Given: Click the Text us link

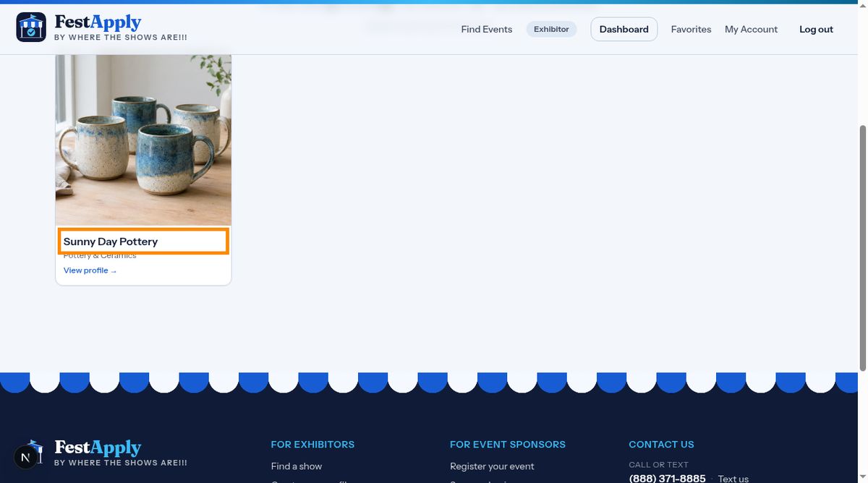Looking at the screenshot, I should click(x=733, y=479).
